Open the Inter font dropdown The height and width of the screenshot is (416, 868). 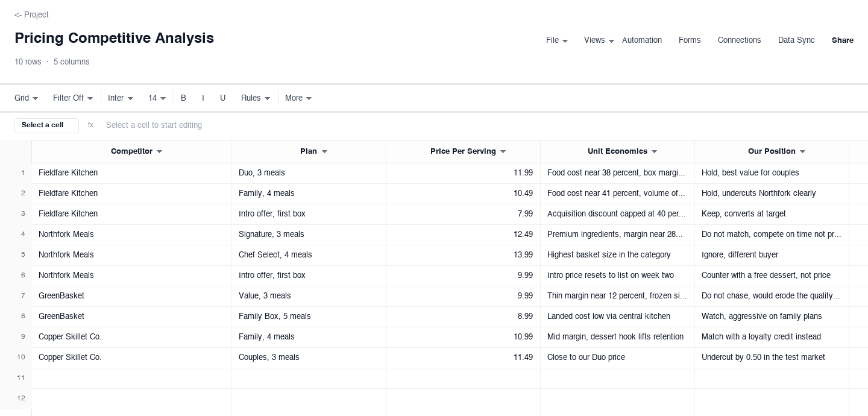[x=121, y=98]
